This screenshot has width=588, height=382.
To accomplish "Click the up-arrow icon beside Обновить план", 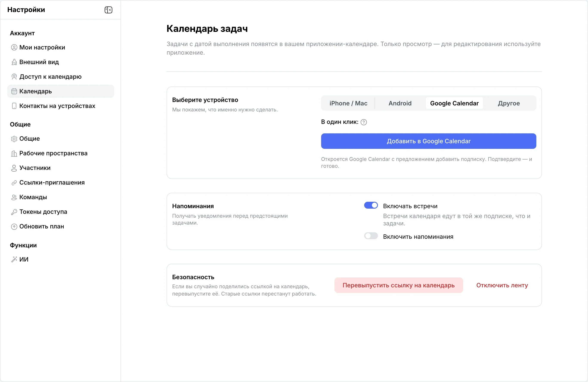I will [14, 226].
